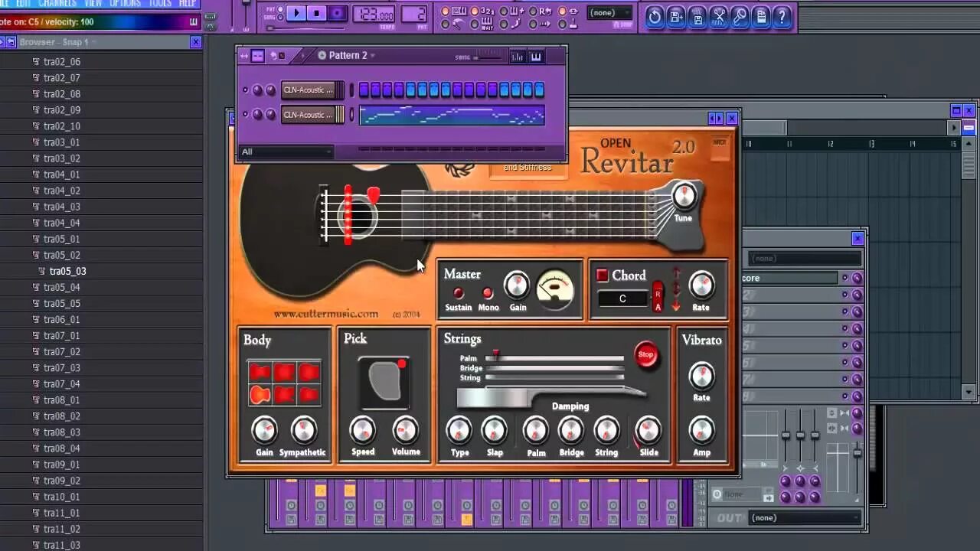Open the mixer OUT (none) dropdown
The height and width of the screenshot is (551, 980).
[x=804, y=518]
